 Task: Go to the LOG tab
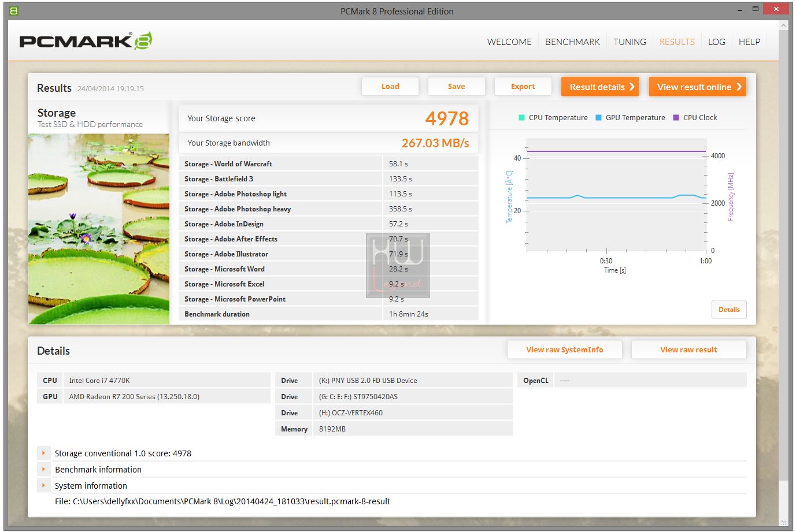717,42
